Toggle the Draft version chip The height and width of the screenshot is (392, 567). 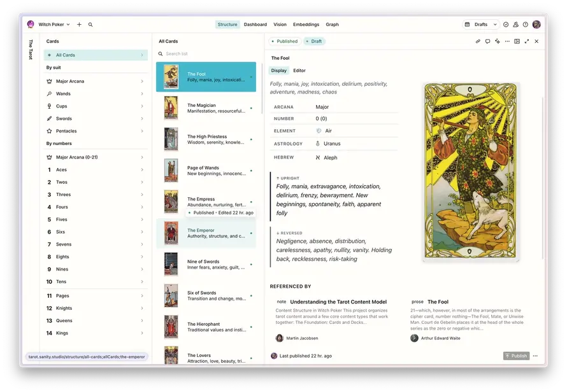pyautogui.click(x=313, y=40)
